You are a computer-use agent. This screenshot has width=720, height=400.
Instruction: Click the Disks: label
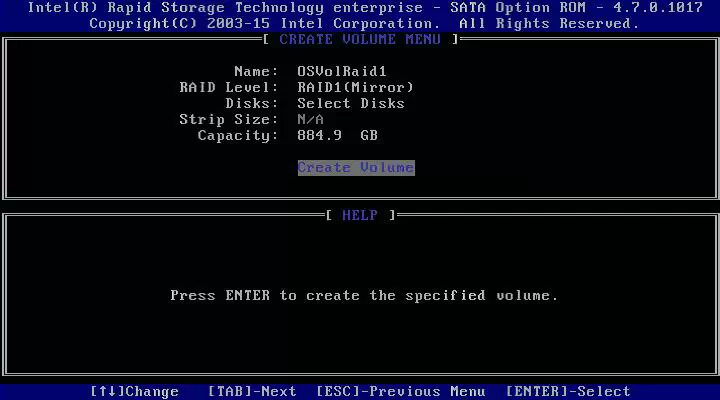[x=252, y=103]
